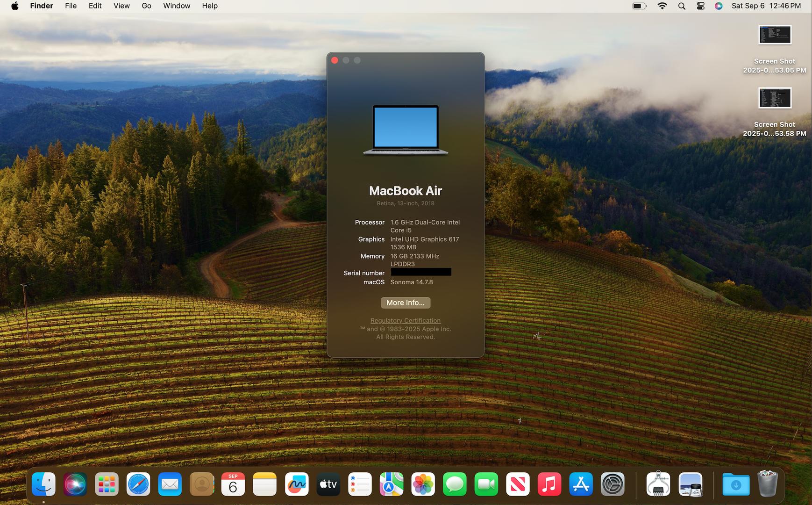Viewport: 812px width, 505px height.
Task: Select Screen Shot 53.58 PM desktop file
Action: pos(775,113)
